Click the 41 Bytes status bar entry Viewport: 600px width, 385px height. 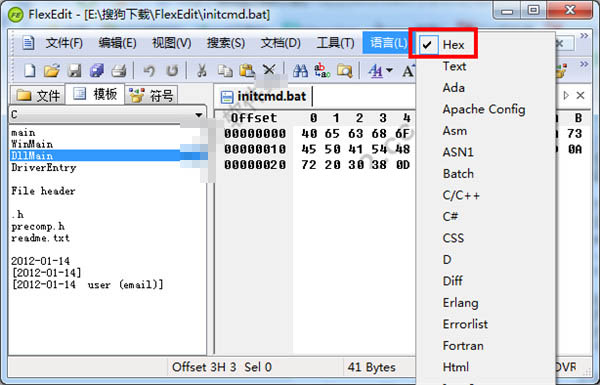click(x=372, y=367)
